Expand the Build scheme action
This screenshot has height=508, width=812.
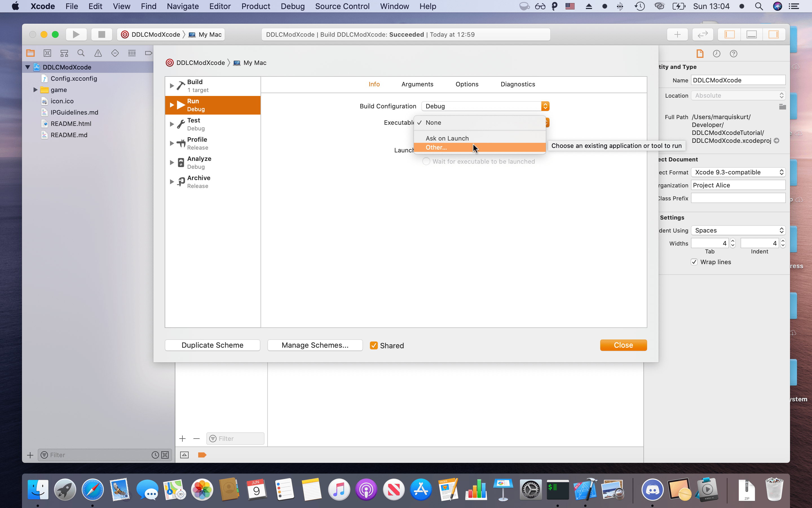point(172,86)
